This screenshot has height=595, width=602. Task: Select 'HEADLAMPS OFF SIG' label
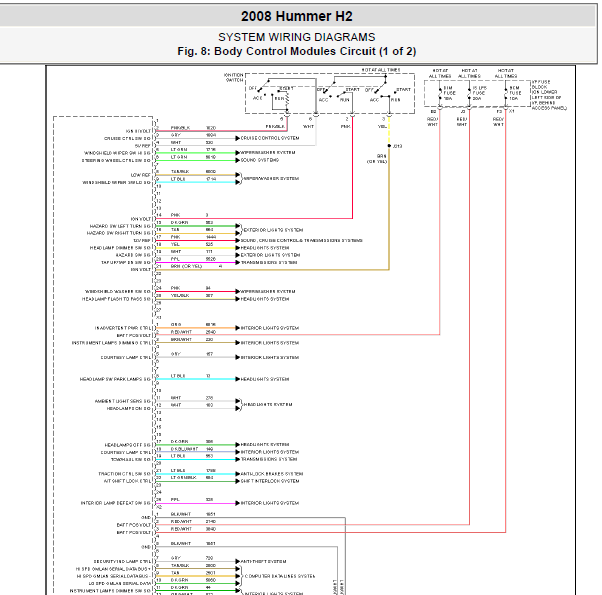point(127,445)
